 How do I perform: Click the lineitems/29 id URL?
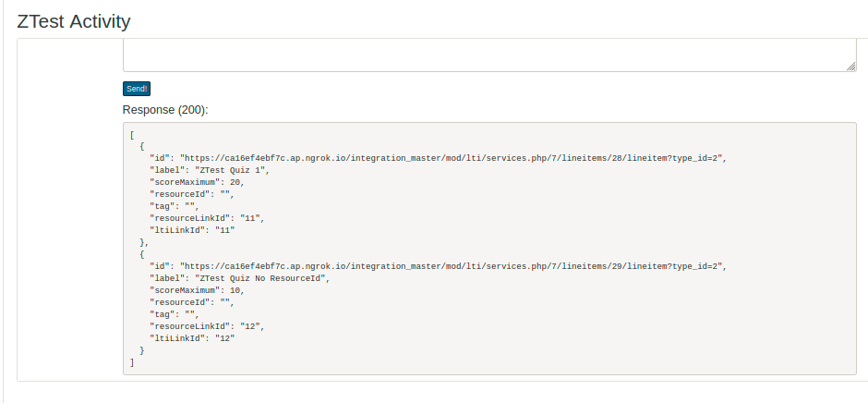tap(452, 266)
